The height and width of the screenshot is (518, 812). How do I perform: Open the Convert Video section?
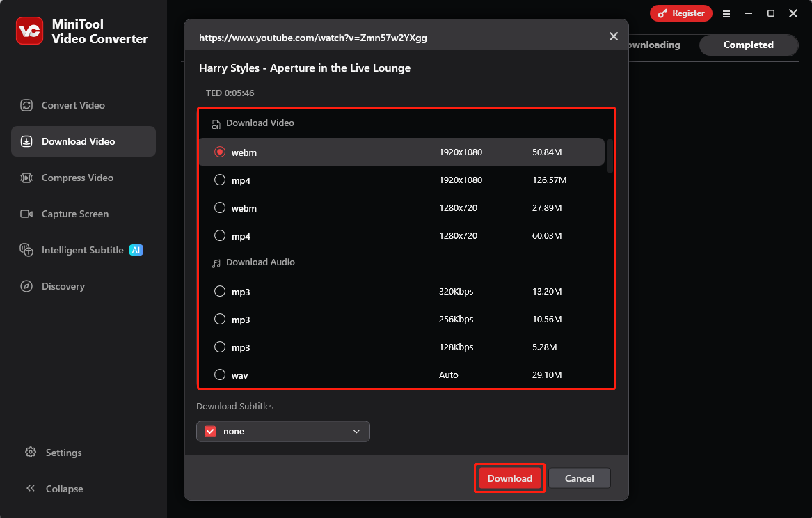click(72, 105)
